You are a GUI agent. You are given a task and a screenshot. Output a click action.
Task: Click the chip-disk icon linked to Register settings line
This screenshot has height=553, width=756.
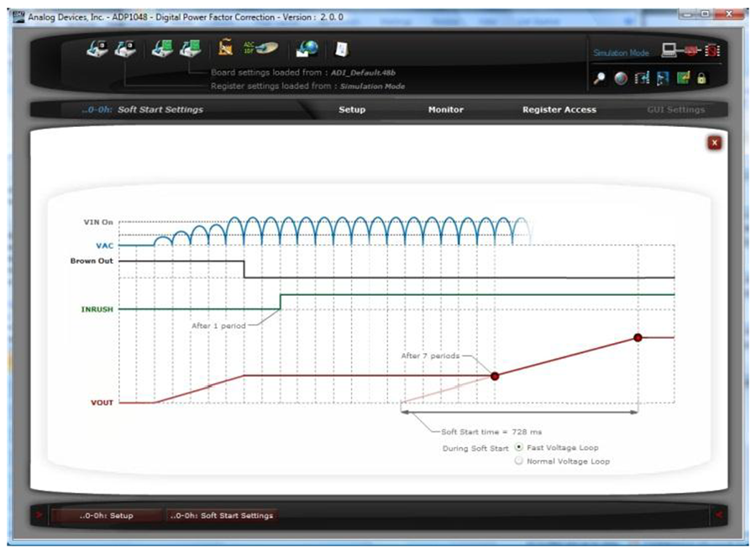pos(125,49)
